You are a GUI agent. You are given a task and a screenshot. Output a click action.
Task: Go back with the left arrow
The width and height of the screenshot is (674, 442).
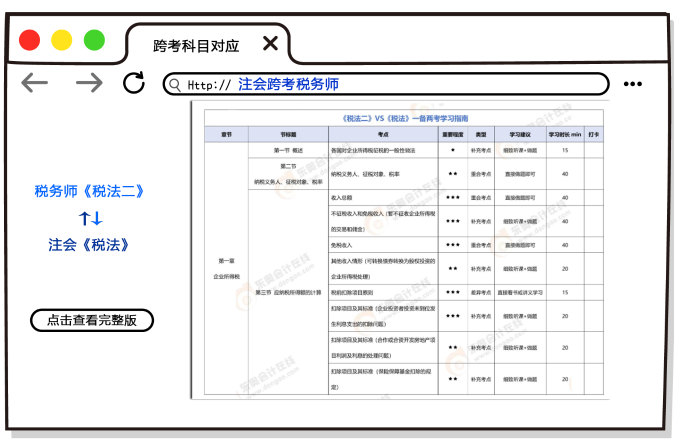tap(35, 83)
